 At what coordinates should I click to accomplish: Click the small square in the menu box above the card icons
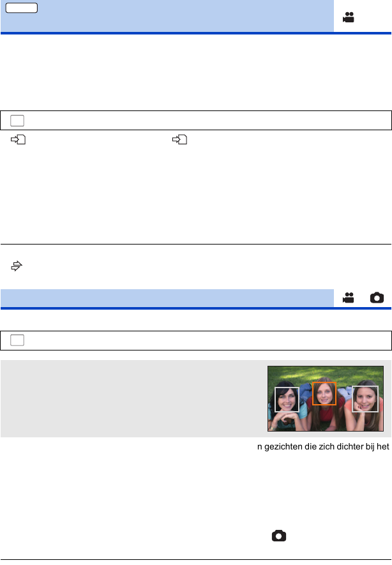pyautogui.click(x=17, y=121)
